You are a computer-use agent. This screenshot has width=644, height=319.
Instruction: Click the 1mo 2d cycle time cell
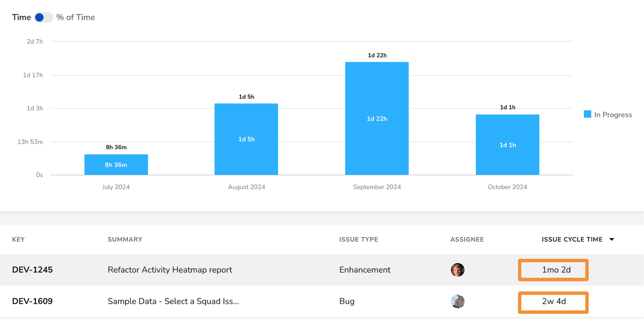click(x=553, y=270)
